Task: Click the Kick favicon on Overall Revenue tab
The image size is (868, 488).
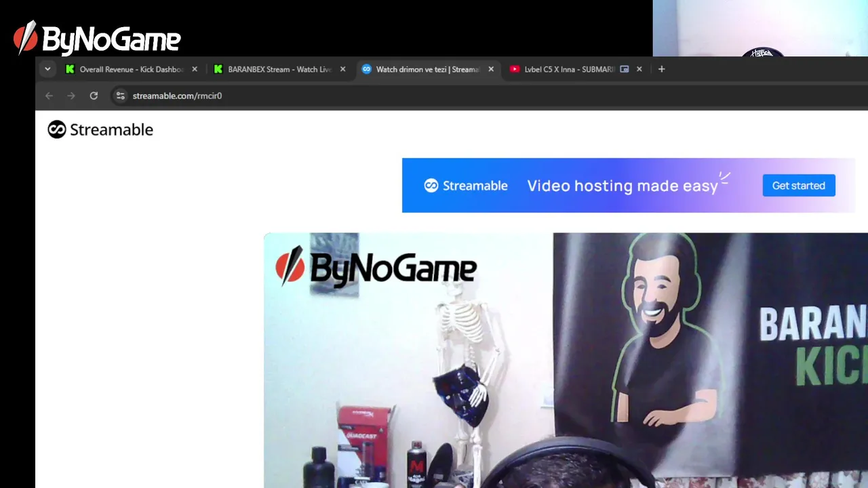Action: (70, 69)
